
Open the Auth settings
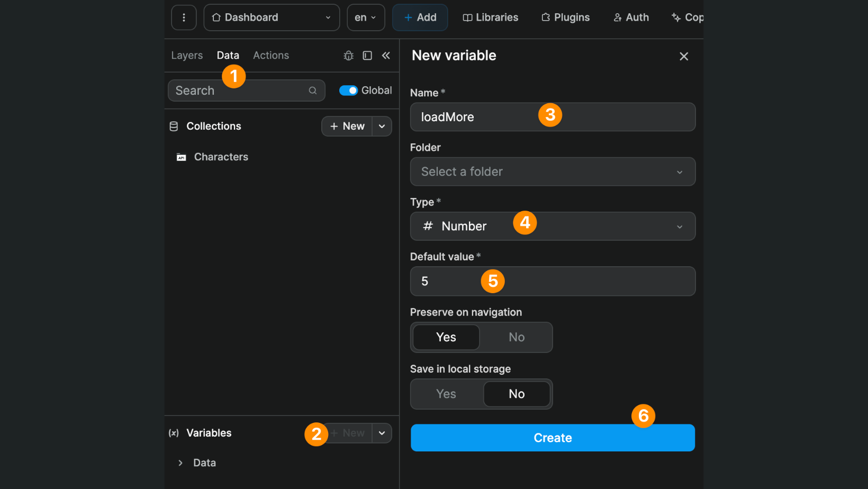[631, 17]
